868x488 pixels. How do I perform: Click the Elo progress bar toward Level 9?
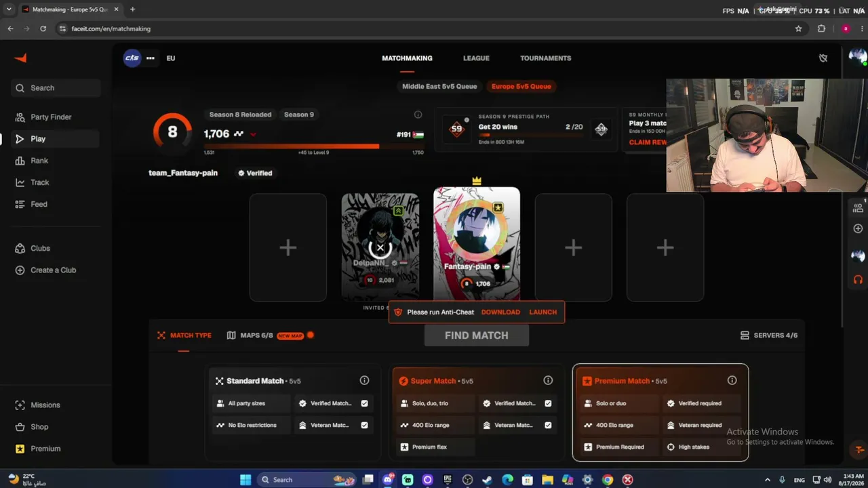[x=313, y=146]
